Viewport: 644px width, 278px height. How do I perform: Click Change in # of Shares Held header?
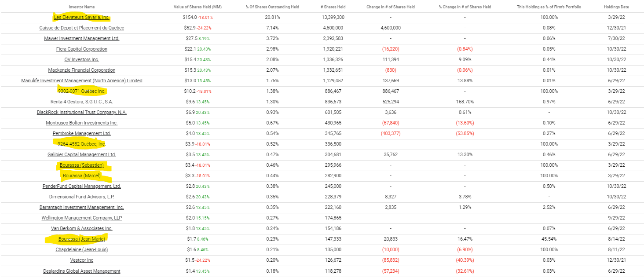(x=391, y=7)
